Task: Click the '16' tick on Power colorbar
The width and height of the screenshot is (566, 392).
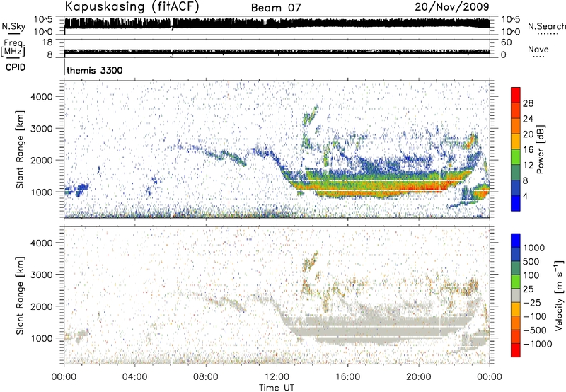Action: [x=528, y=150]
